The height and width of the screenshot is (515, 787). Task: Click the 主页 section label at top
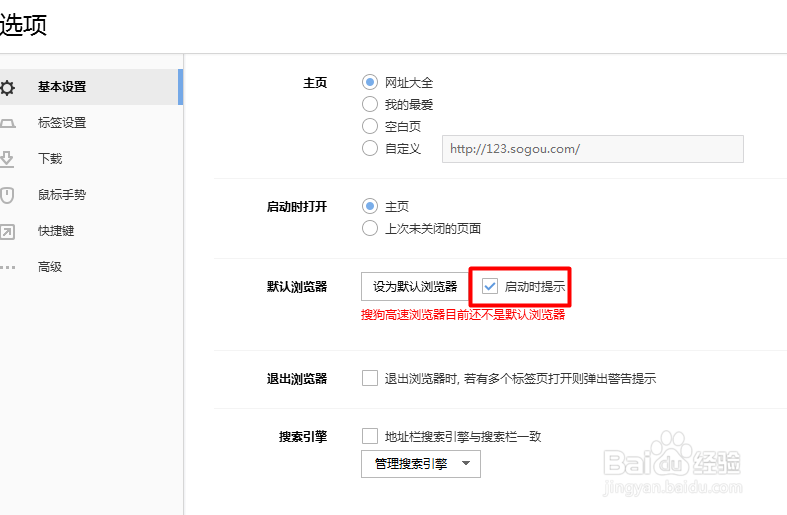(315, 83)
